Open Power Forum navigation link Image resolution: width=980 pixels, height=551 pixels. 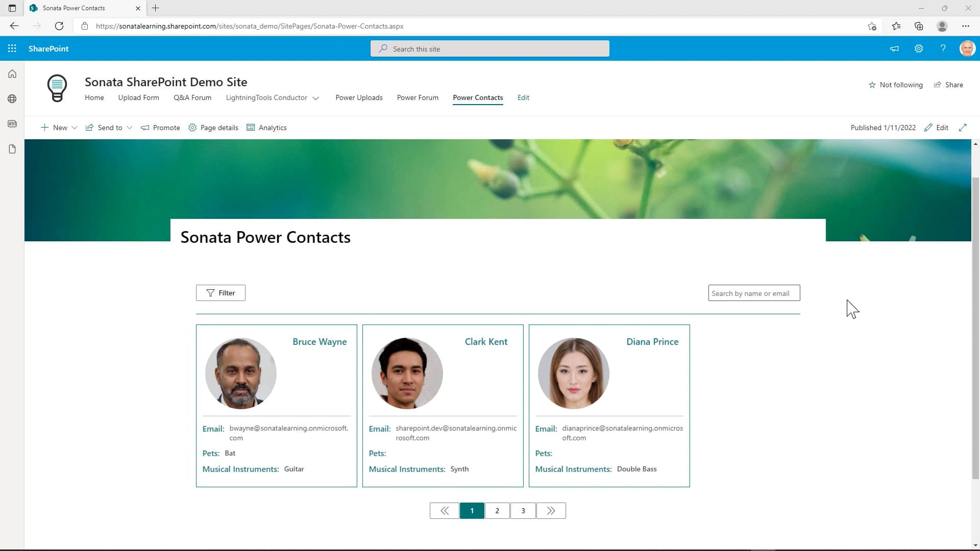[418, 97]
